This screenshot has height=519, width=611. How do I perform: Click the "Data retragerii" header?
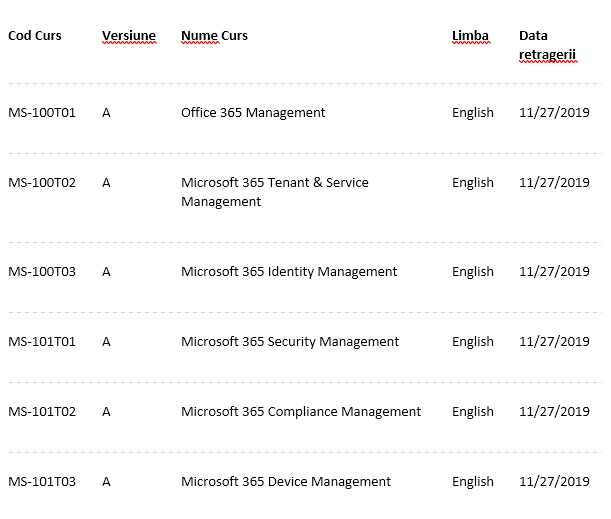click(x=547, y=45)
